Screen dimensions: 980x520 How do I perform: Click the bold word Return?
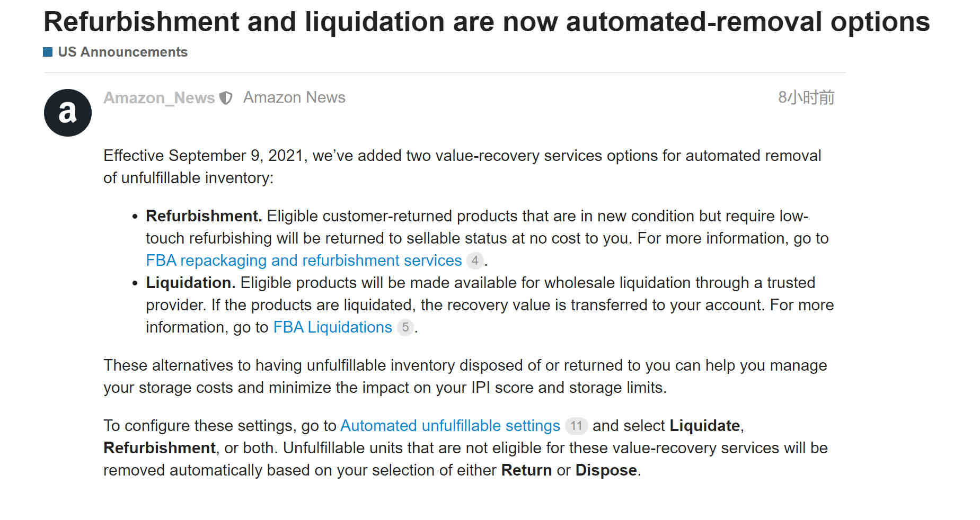click(x=526, y=470)
